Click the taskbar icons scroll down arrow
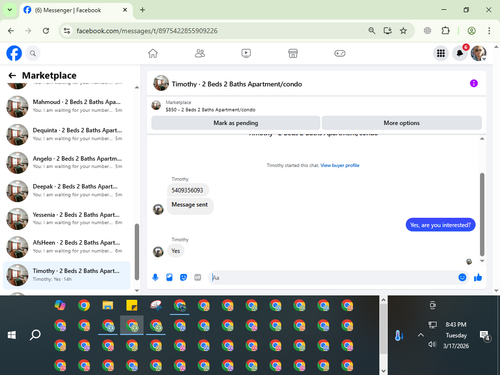This screenshot has width=500, height=375. coord(383,370)
